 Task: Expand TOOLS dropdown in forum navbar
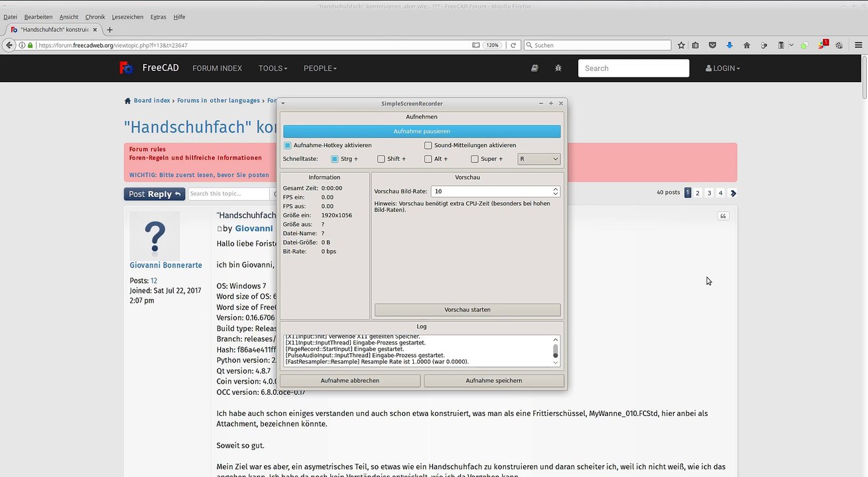pyautogui.click(x=273, y=68)
